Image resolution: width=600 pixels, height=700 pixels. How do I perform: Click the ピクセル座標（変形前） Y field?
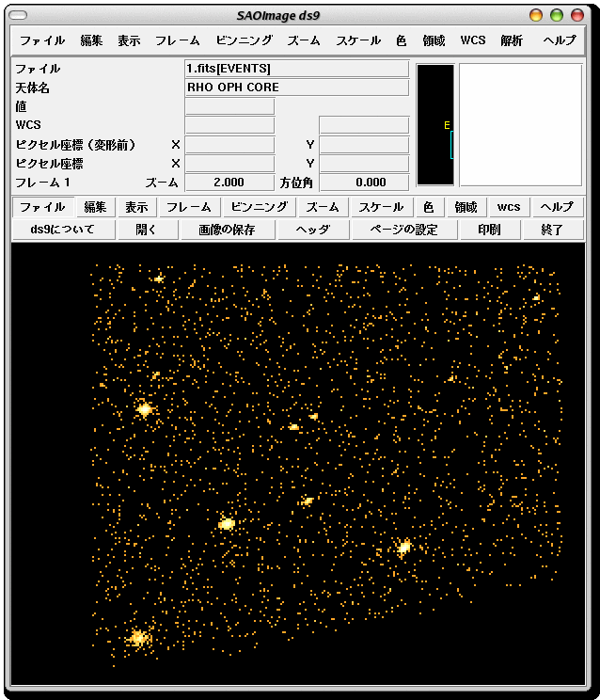click(x=364, y=145)
